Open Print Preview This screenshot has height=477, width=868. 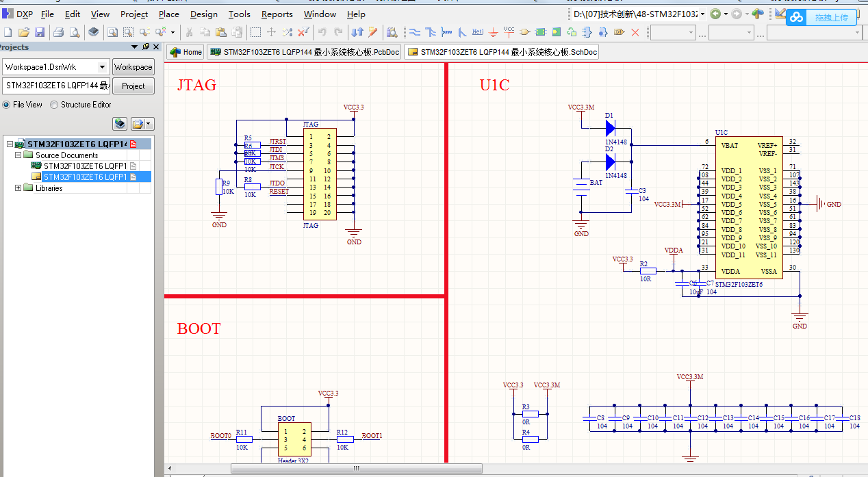tap(74, 32)
